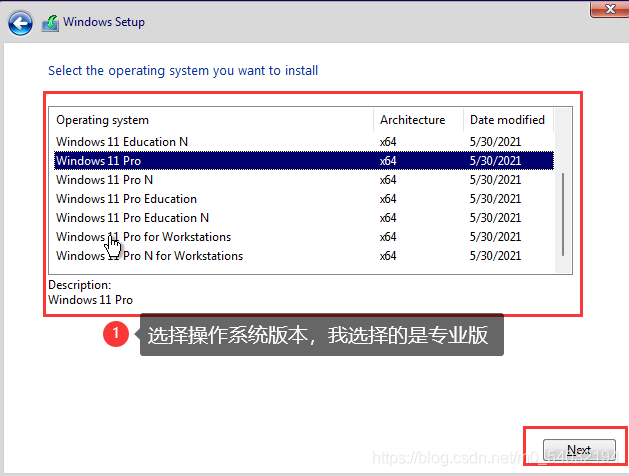Pick Windows 11 Pro Education
Image resolution: width=629 pixels, height=476 pixels.
click(x=304, y=199)
